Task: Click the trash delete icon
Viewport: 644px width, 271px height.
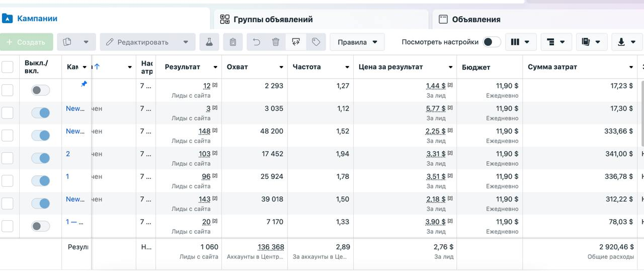Action: pos(276,42)
